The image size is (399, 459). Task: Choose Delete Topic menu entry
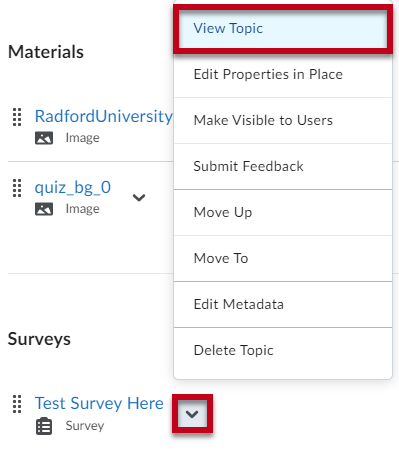coord(283,350)
